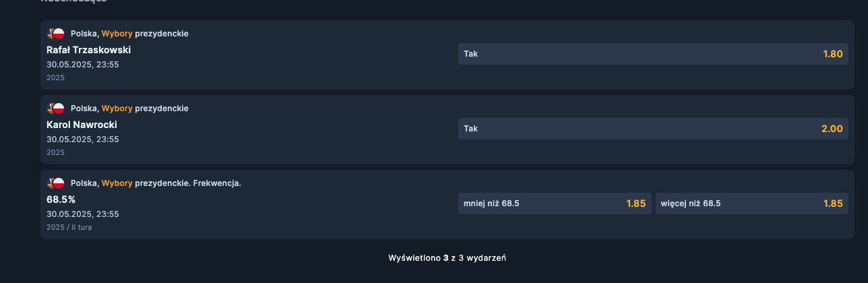Click the 'Wyświetlono 3 z 3 wydarzeń' text
Image resolution: width=868 pixels, height=283 pixels.
[x=447, y=257]
